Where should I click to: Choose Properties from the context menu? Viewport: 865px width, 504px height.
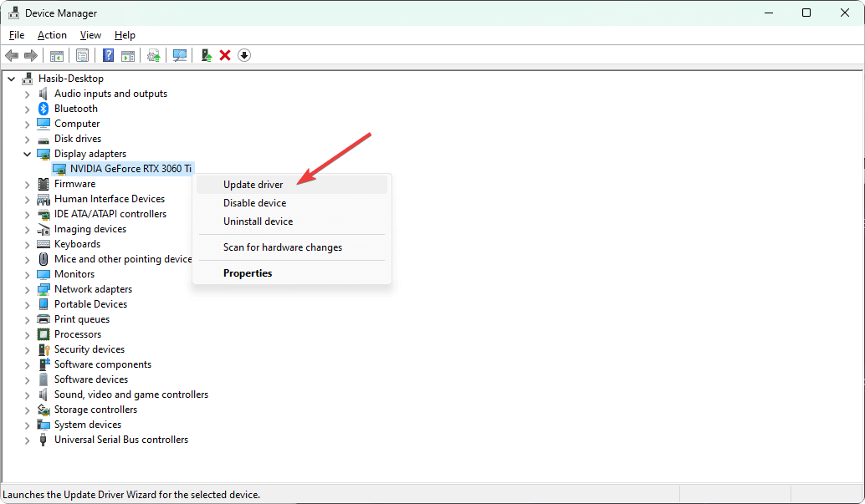[x=292, y=273]
